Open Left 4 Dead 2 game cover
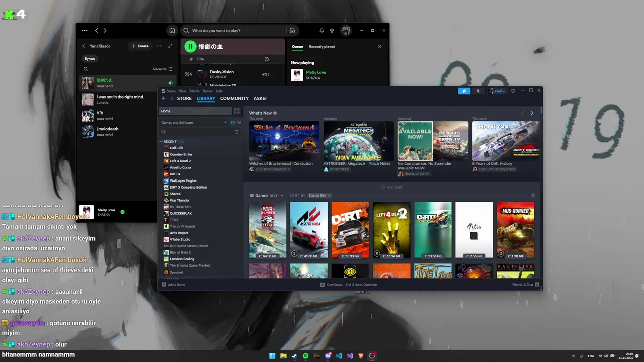 pos(391,230)
